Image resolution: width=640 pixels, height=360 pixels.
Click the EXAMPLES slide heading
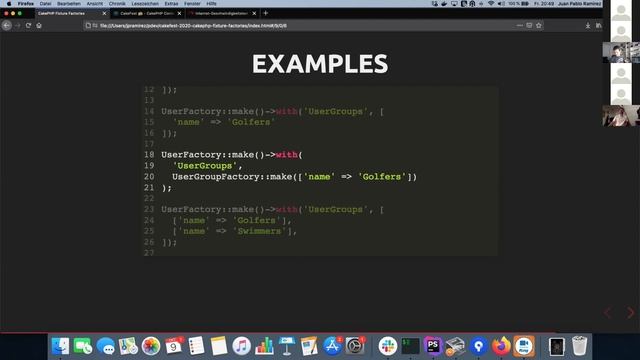coord(320,64)
